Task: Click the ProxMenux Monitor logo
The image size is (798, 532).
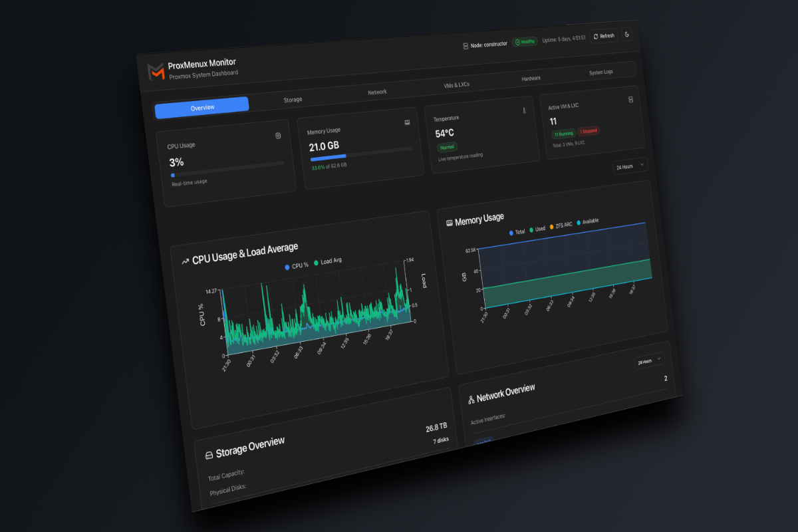Action: 157,70
